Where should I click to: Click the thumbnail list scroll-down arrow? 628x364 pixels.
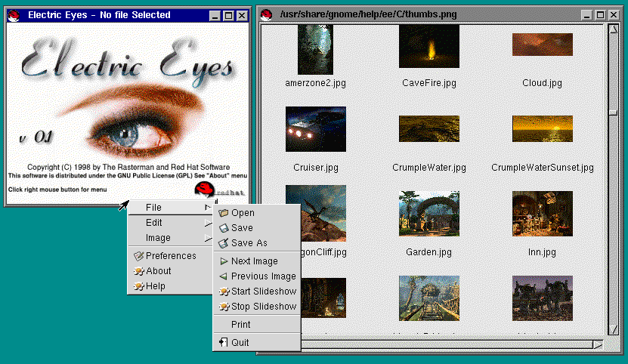coord(613,329)
